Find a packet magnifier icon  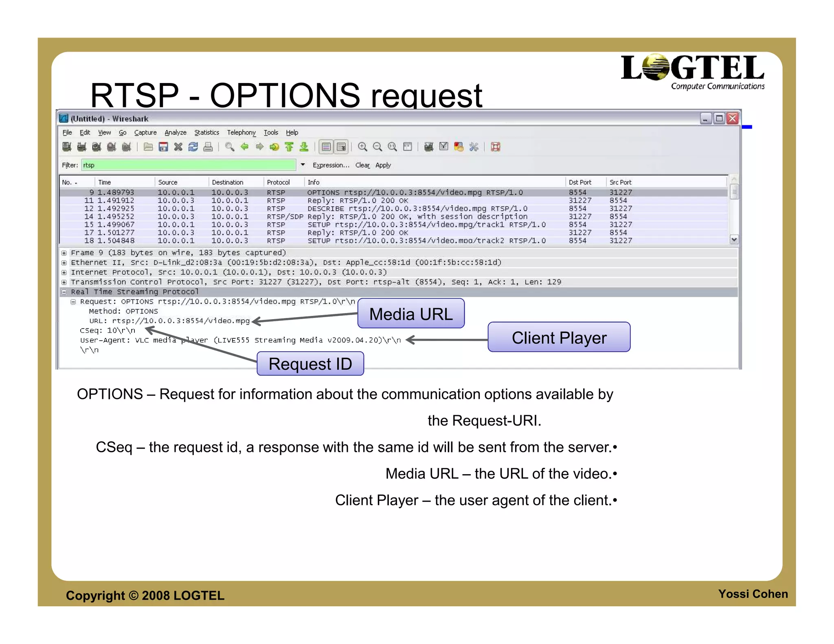click(x=230, y=147)
